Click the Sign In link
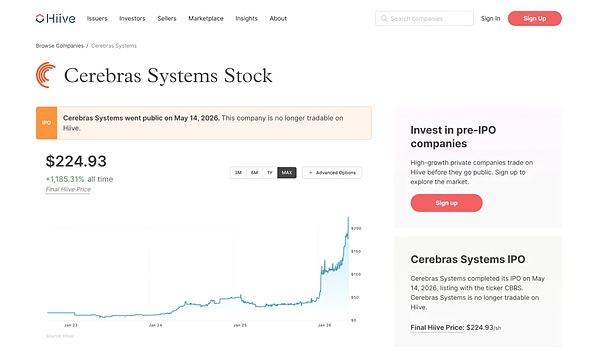This screenshot has height=360, width=600. 490,18
